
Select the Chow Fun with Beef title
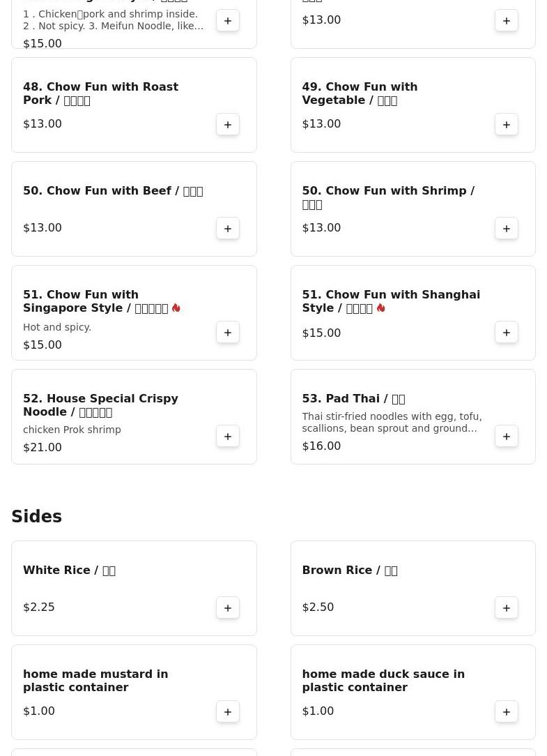[x=112, y=191]
